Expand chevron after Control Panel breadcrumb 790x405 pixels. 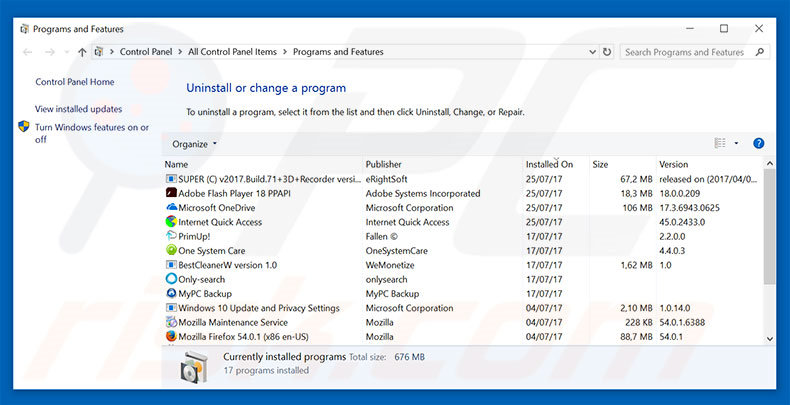pyautogui.click(x=180, y=52)
